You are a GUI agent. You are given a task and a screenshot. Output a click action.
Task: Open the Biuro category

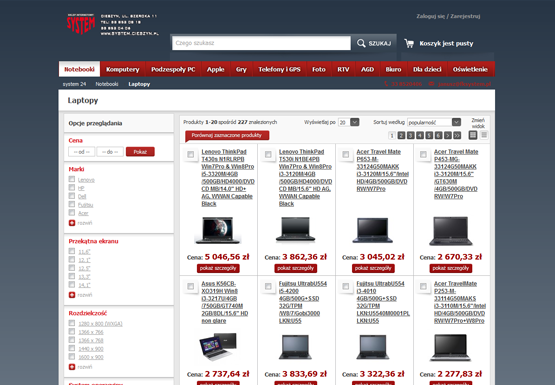(x=393, y=69)
